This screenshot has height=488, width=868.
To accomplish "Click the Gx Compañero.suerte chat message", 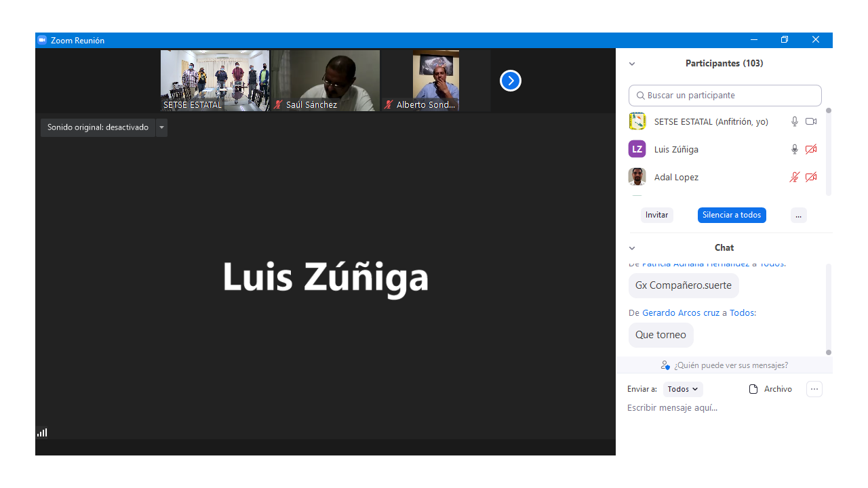I will [x=684, y=285].
